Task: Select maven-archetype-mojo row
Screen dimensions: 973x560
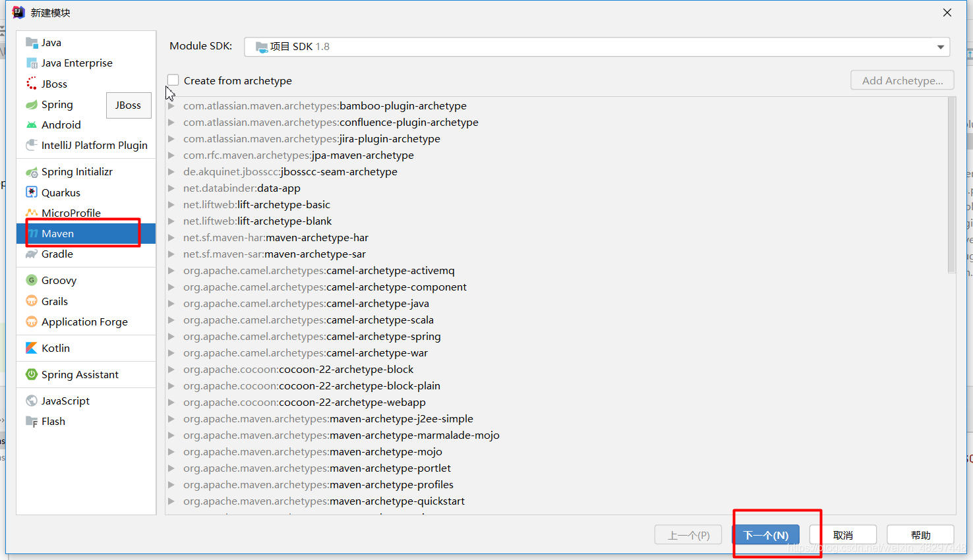Action: tap(556, 452)
